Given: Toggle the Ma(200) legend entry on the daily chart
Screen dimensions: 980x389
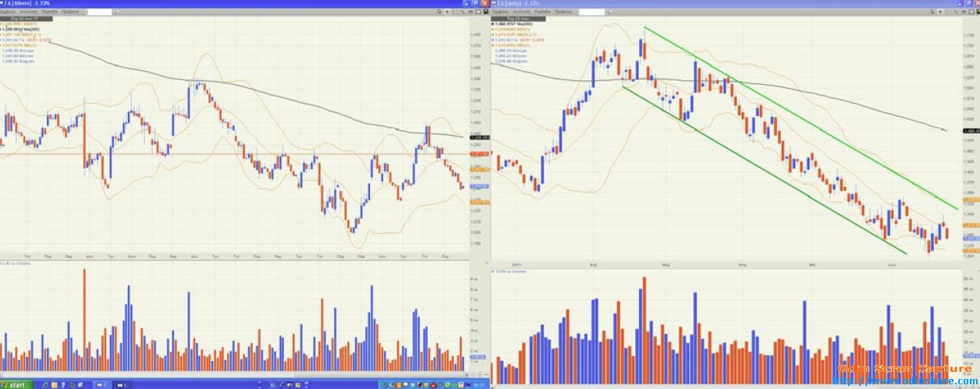Looking at the screenshot, I should tap(516, 24).
